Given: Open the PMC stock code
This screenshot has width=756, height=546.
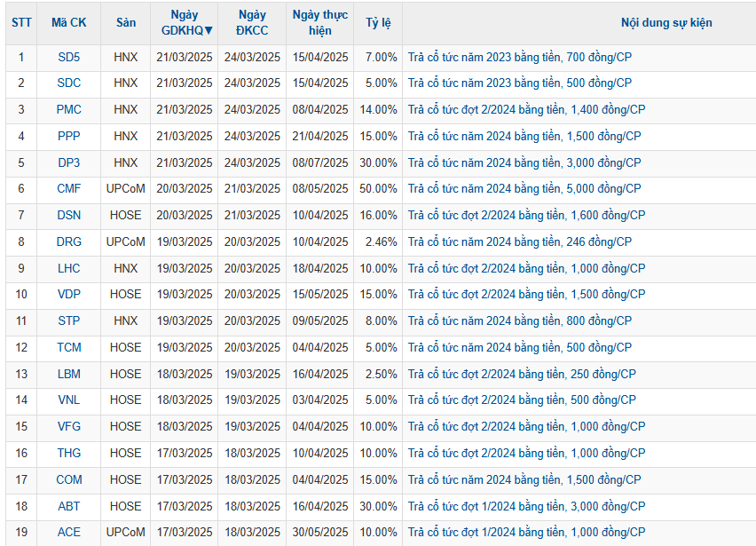Looking at the screenshot, I should tap(68, 110).
